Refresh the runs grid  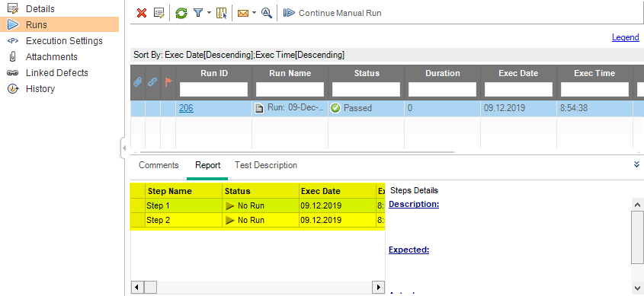click(181, 13)
